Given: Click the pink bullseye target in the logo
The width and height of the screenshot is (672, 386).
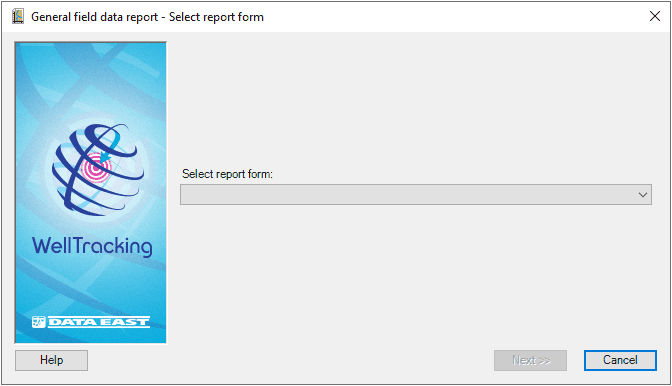Looking at the screenshot, I should 97,168.
